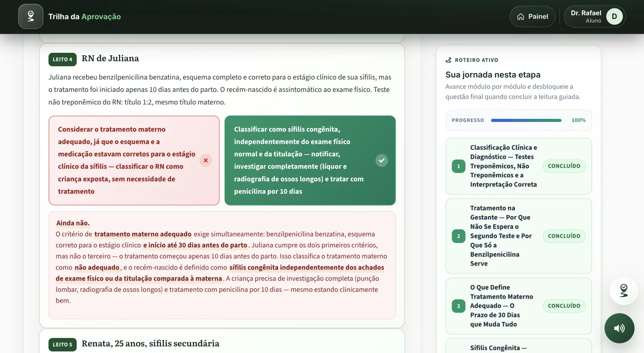Click the highlighted phrase início até 30 dias antes do parto

coord(195,245)
